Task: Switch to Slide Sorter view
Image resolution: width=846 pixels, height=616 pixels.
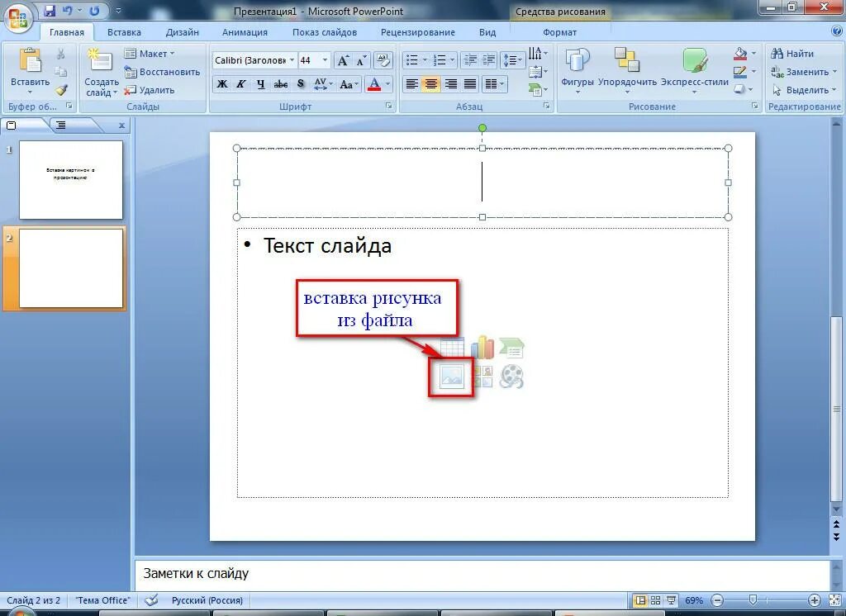Action: click(655, 599)
